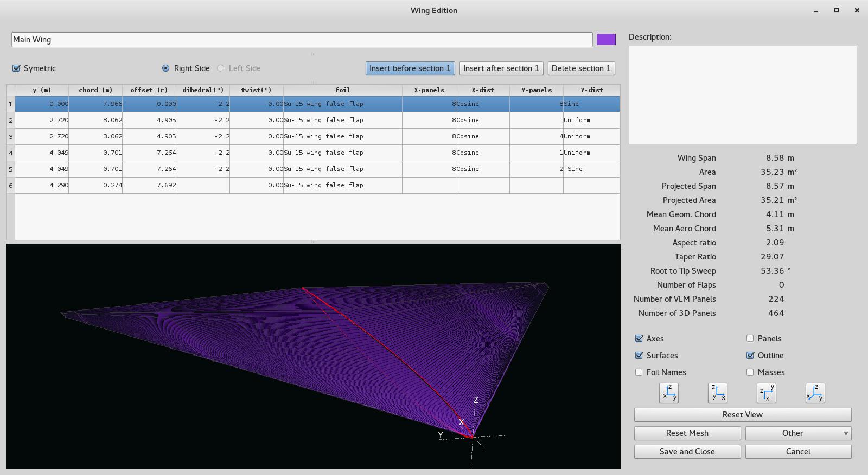This screenshot has height=475, width=868.
Task: Enable the Panels display checkbox
Action: (750, 339)
